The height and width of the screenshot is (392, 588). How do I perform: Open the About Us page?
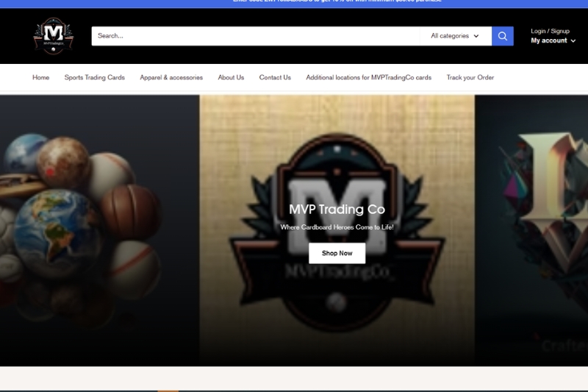pyautogui.click(x=231, y=77)
